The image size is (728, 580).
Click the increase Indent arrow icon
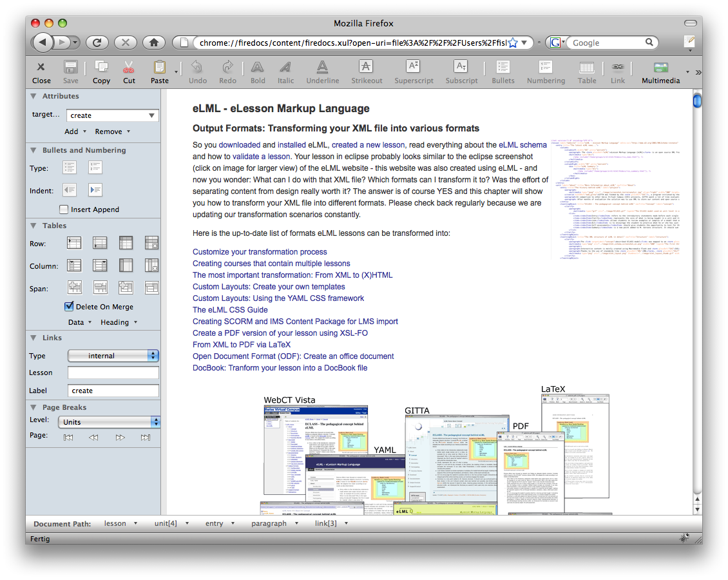click(x=95, y=189)
